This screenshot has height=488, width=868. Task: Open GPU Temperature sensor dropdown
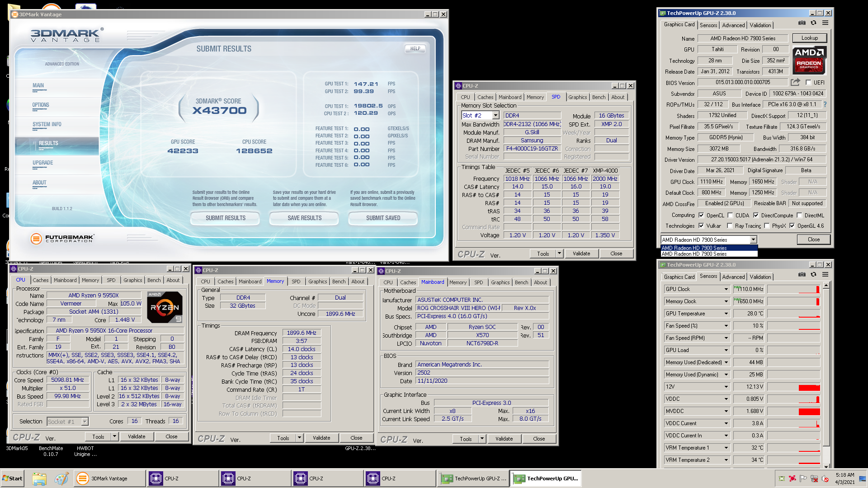(726, 314)
